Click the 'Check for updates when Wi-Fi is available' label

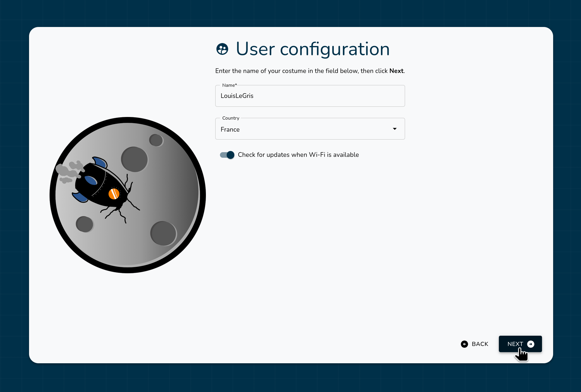click(298, 155)
